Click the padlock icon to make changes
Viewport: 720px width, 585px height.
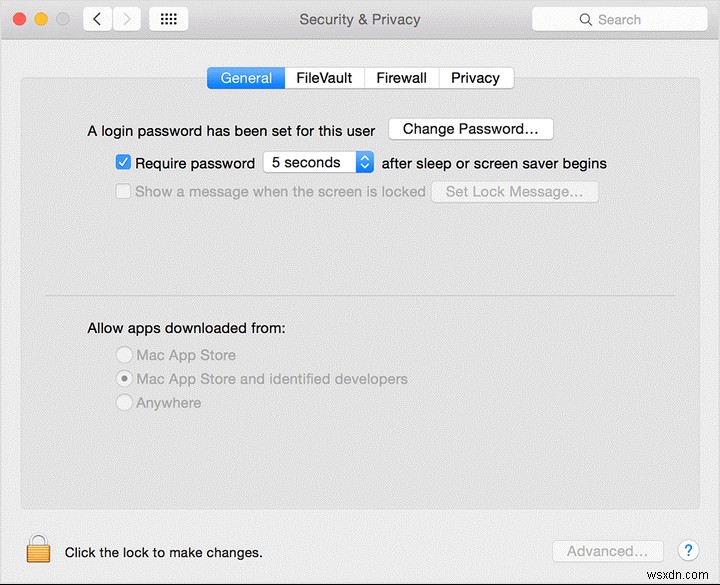coord(38,549)
